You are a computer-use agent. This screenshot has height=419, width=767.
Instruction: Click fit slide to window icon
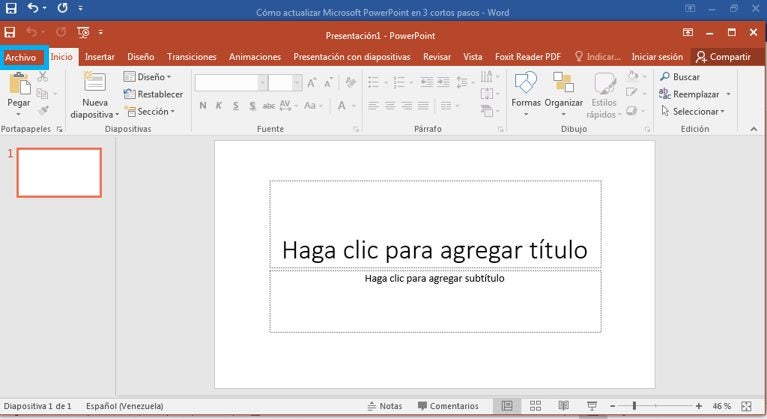click(746, 406)
